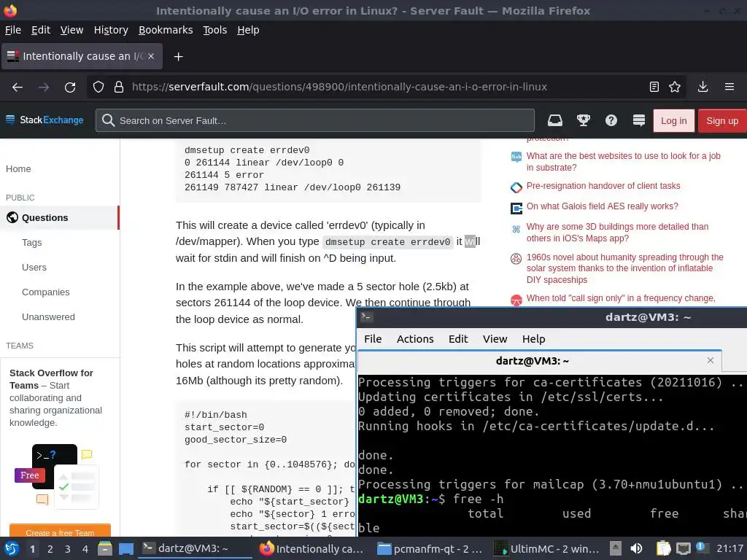
Task: Switch to virtual desktop 2
Action: pos(50,549)
